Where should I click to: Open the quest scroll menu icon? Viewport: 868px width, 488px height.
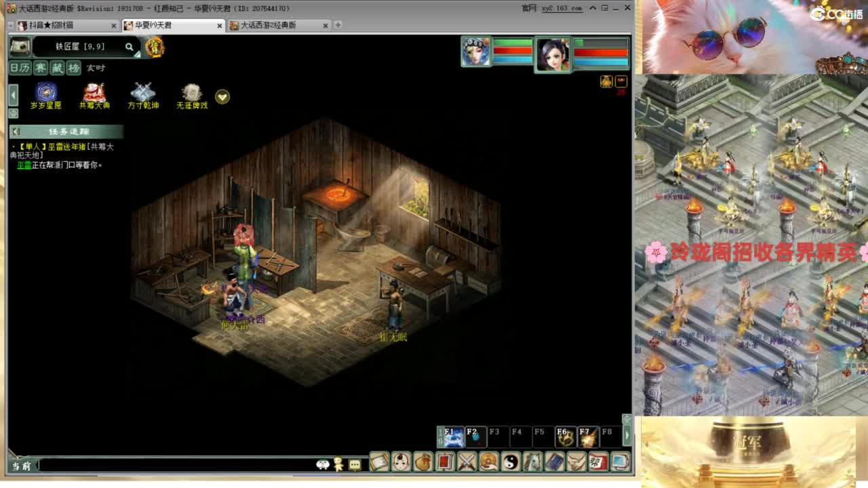pos(379,462)
